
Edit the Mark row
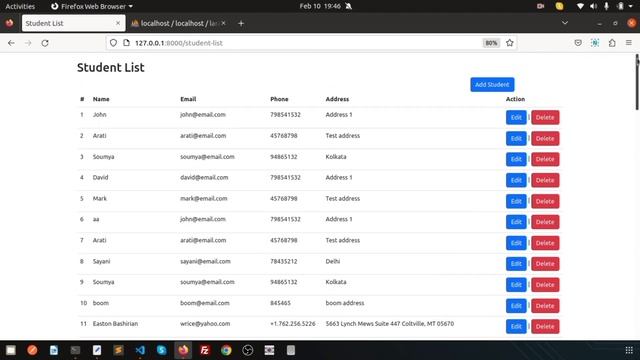[516, 201]
